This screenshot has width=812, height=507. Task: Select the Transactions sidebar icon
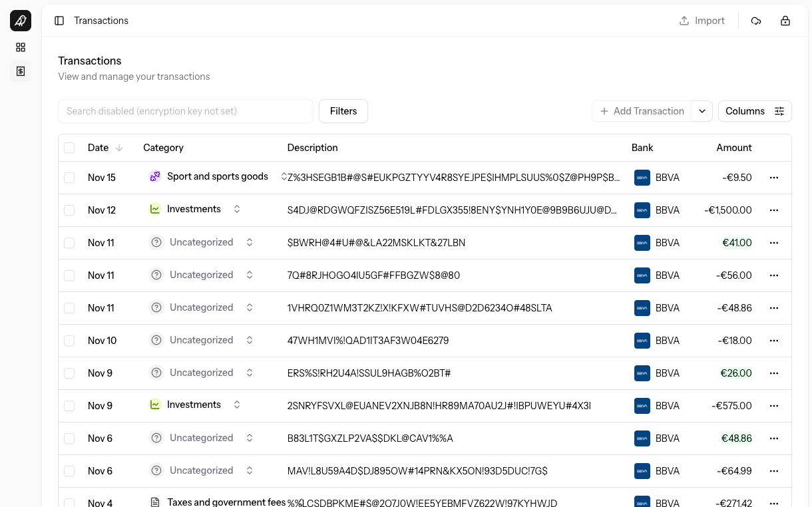click(20, 71)
